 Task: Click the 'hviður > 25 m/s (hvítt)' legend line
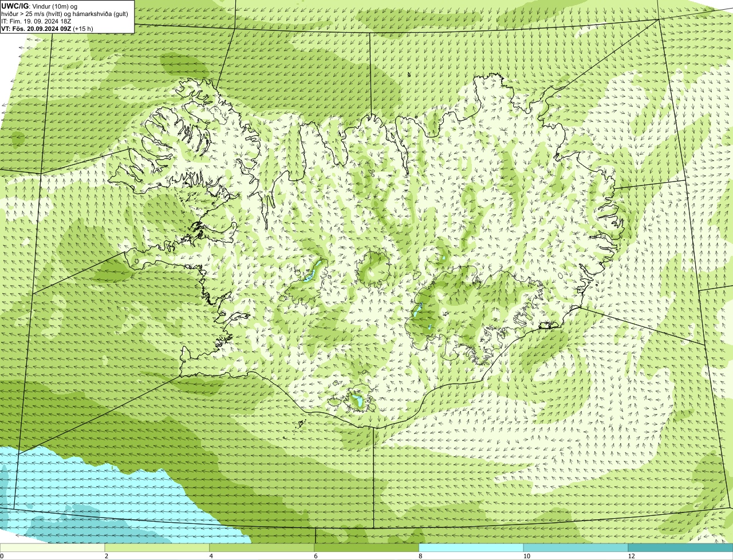point(65,14)
